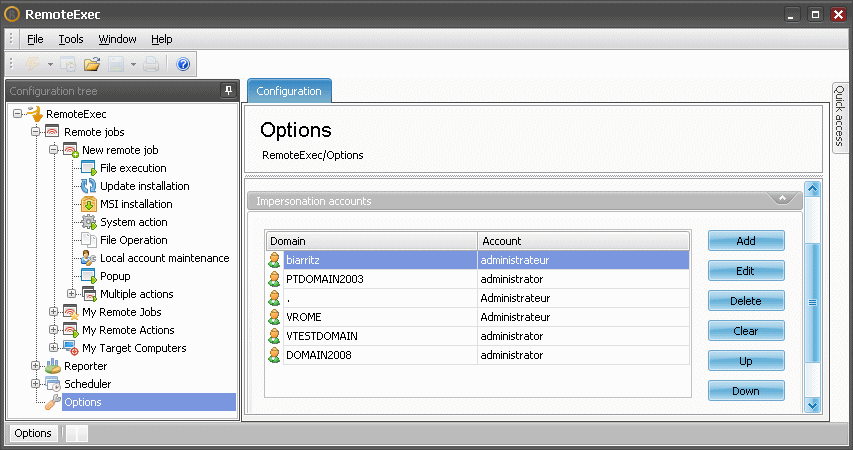Expand the Multiple actions node
The width and height of the screenshot is (853, 450).
pyautogui.click(x=72, y=294)
